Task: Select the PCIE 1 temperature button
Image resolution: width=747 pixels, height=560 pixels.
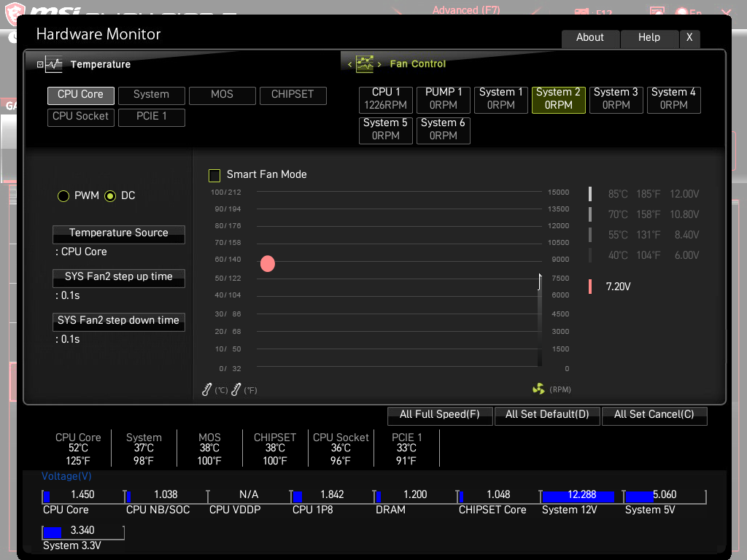Action: coord(152,117)
